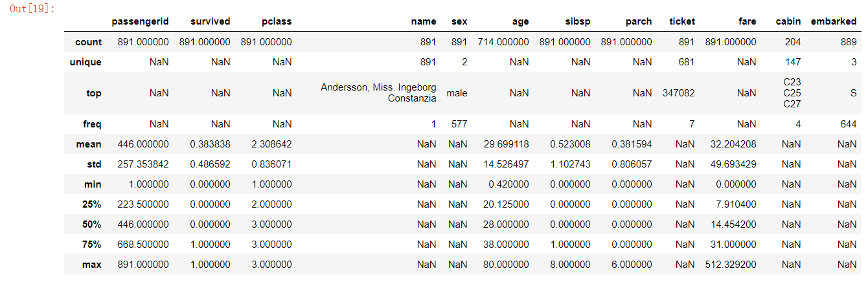This screenshot has width=868, height=282.
Task: Click the sex column header
Action: (x=459, y=21)
